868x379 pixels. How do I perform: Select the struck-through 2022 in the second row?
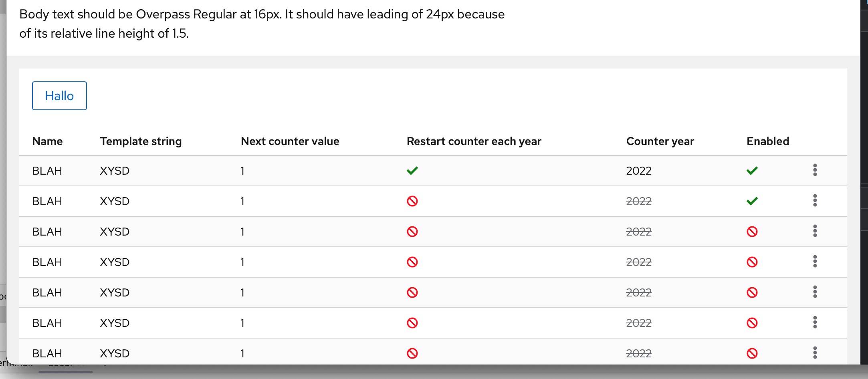pyautogui.click(x=638, y=201)
